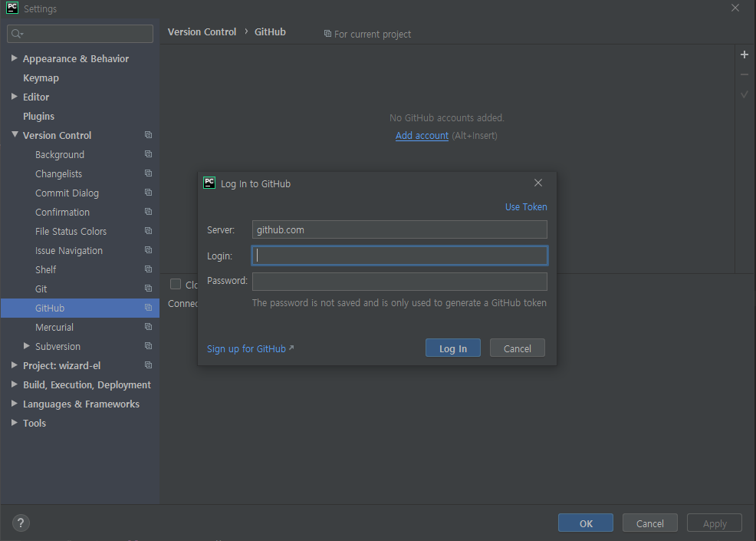Click the minus remove account icon

tap(744, 74)
